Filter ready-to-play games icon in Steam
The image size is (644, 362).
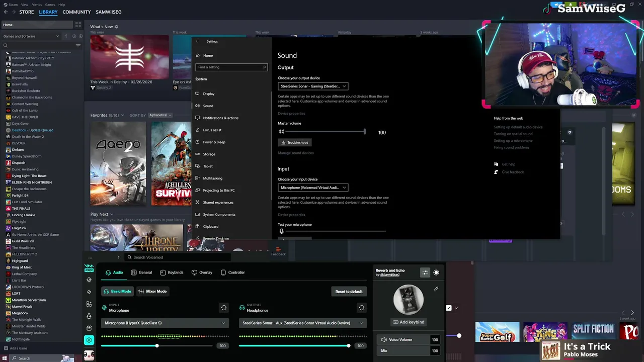click(x=80, y=36)
